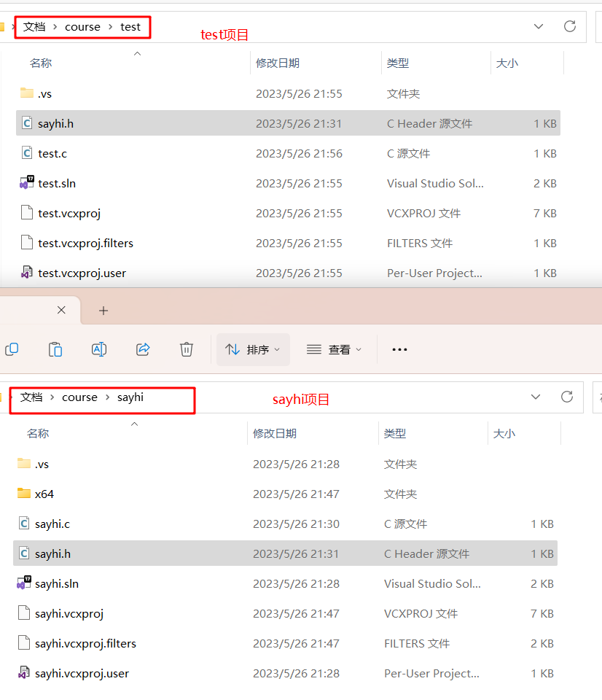
Task: Click the delete trash can icon
Action: click(187, 349)
